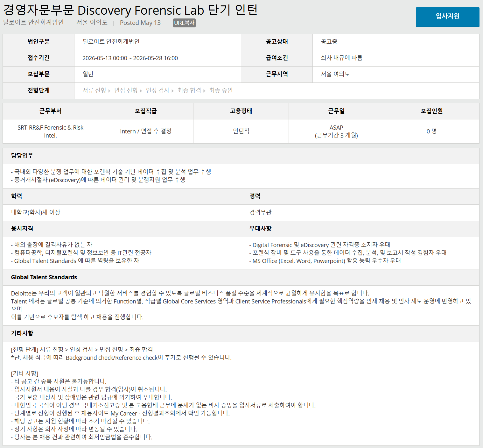483x448 pixels.
Task: Click the job title heading
Action: point(130,10)
